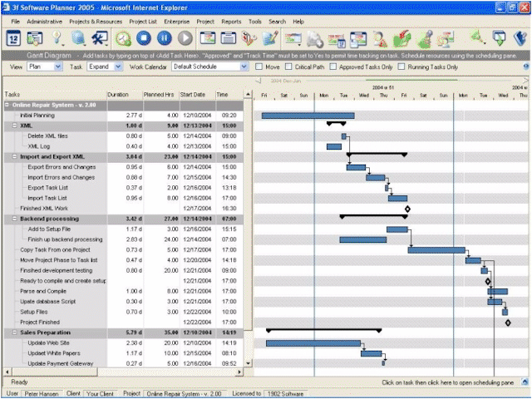Open the Enterprise menu
The image size is (532, 399).
pyautogui.click(x=177, y=22)
